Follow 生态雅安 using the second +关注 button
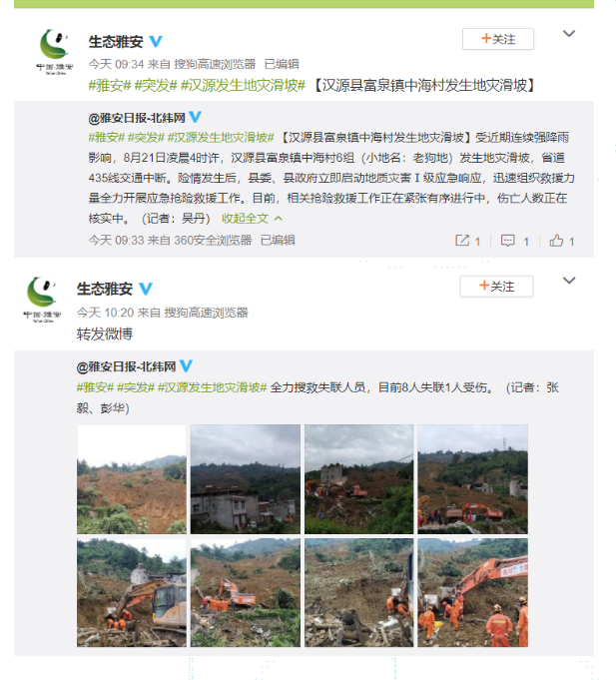The image size is (616, 680). (x=496, y=287)
